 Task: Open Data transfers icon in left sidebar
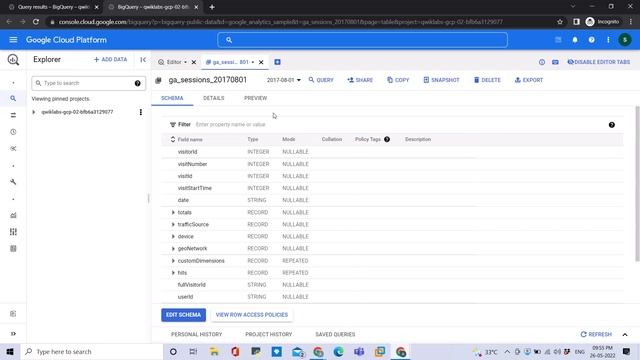tap(13, 115)
